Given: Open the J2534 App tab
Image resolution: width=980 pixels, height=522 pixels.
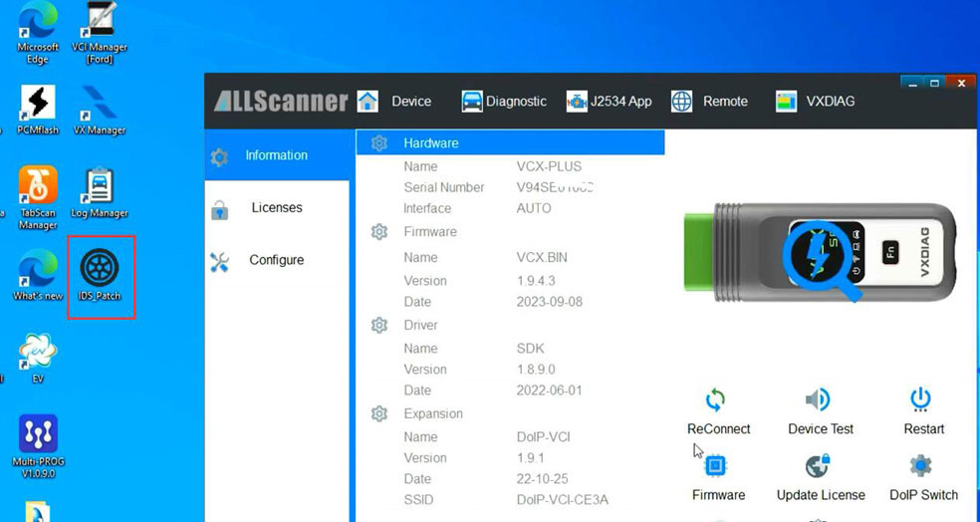Looking at the screenshot, I should [621, 102].
